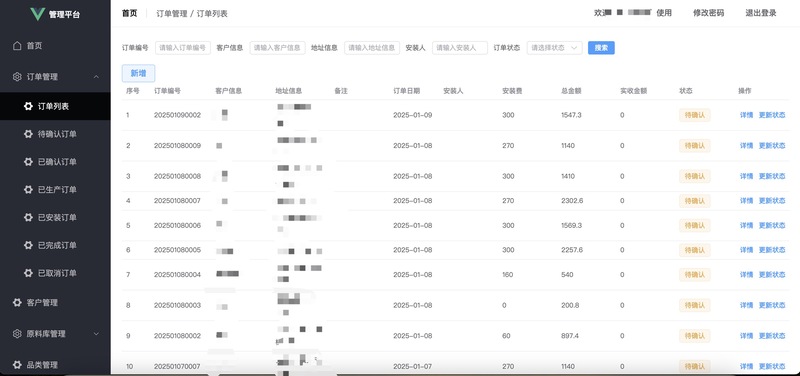Click the blue 搜索 button
The image size is (800, 376).
click(x=601, y=47)
